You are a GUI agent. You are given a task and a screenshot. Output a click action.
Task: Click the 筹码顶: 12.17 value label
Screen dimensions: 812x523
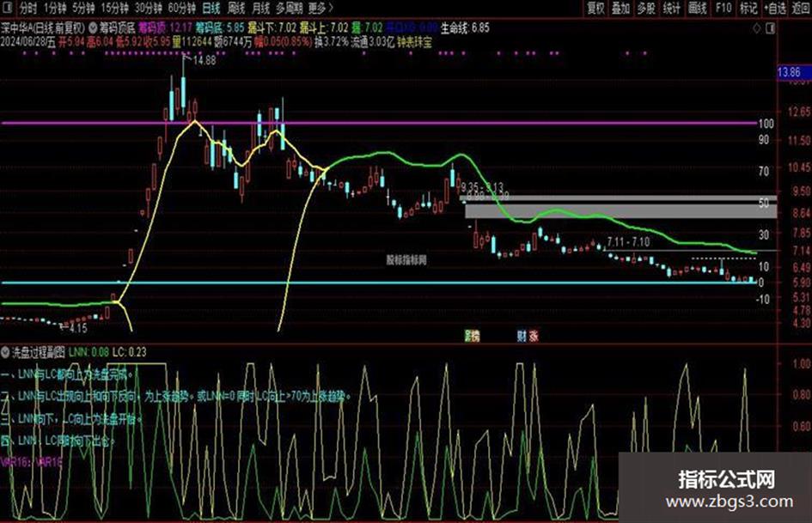(165, 27)
